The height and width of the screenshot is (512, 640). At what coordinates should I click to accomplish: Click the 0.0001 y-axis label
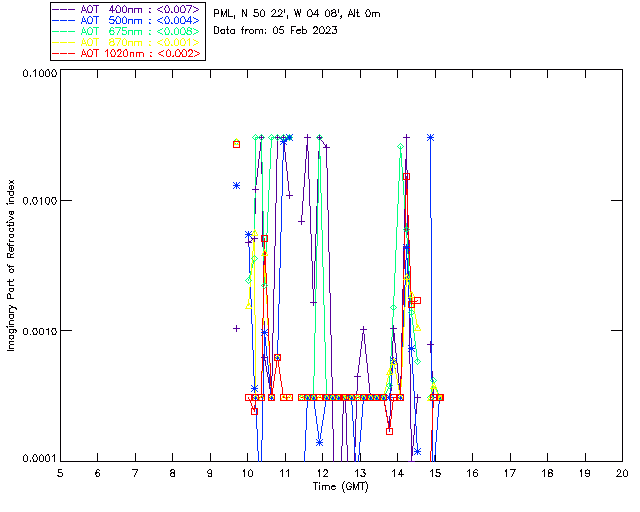39,459
